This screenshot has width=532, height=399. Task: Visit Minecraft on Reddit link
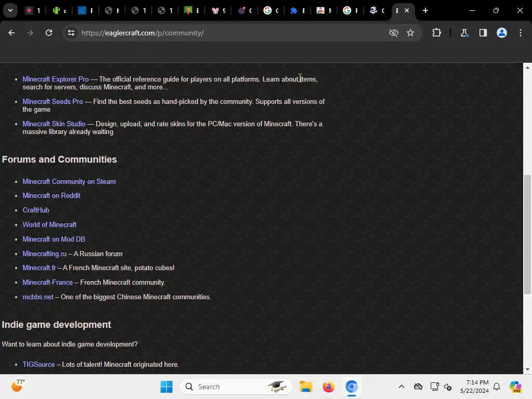(51, 195)
